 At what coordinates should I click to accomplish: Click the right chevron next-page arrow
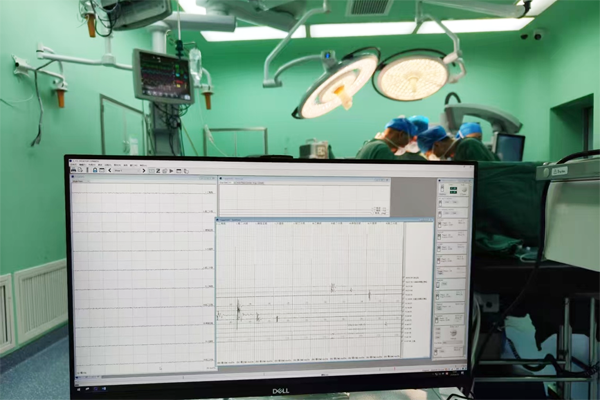pyautogui.click(x=144, y=171)
